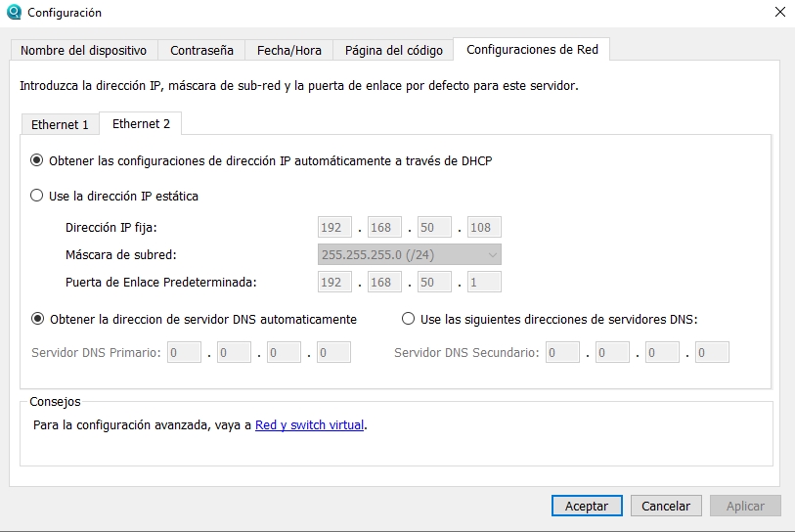795x532 pixels.
Task: Enable automatic DNS server address option
Action: (x=37, y=319)
